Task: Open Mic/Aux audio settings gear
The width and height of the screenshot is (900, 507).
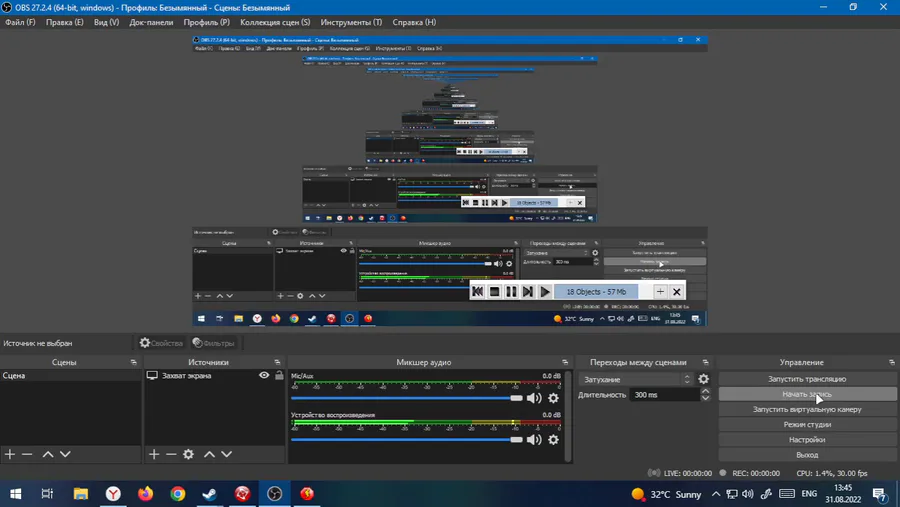Action: pos(553,398)
